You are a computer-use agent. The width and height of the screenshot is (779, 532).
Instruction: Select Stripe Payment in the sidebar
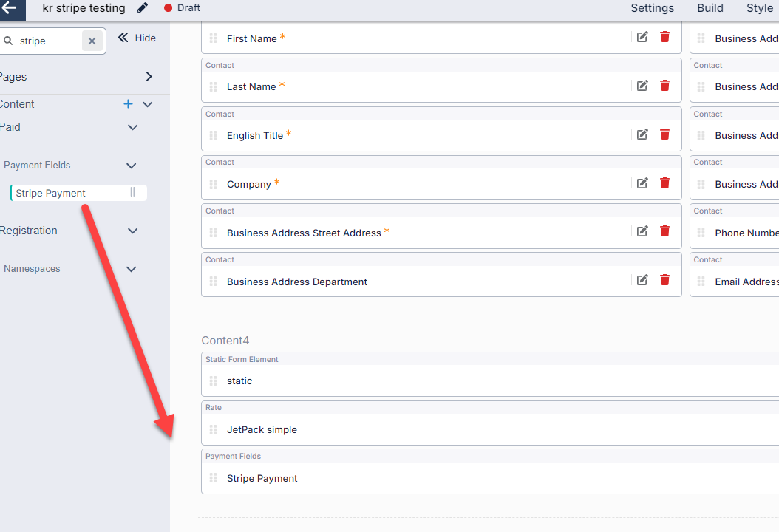[x=51, y=193]
